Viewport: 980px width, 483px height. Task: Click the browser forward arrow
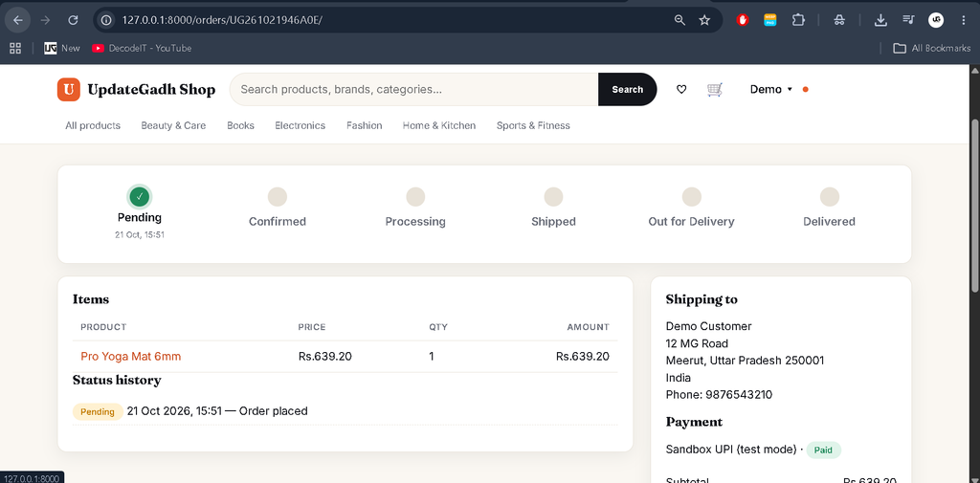(x=45, y=20)
